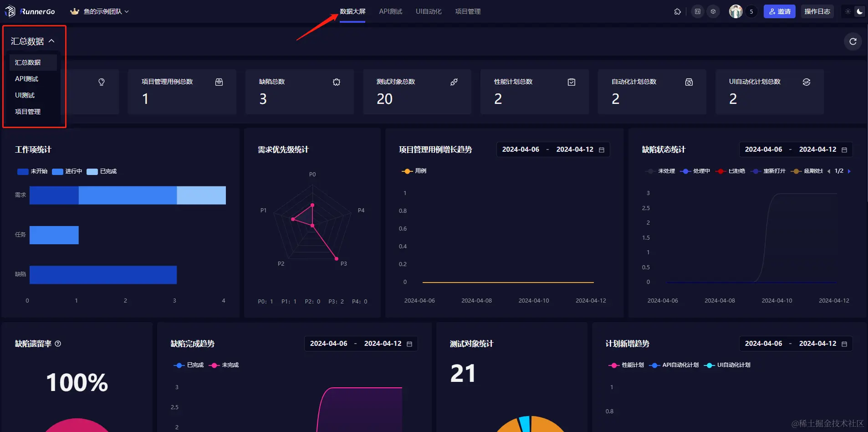Toggle the 已拒绝 legend in 缺陷状态统计
The height and width of the screenshot is (432, 868).
(730, 171)
